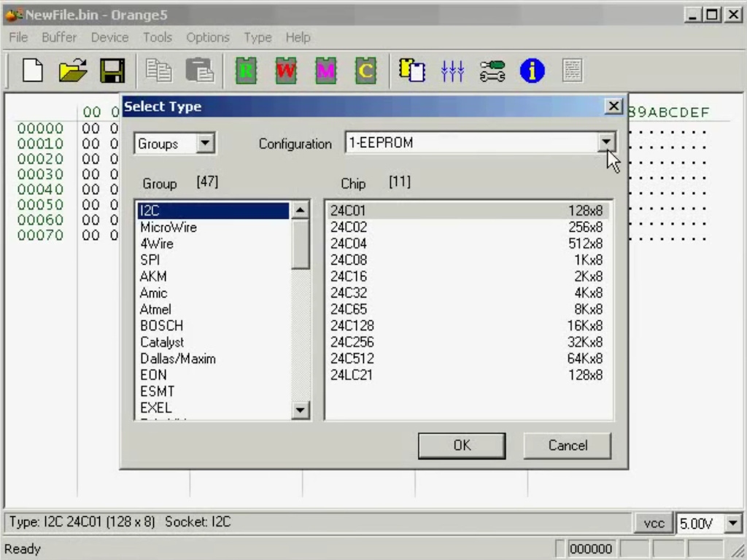
Task: Click the red W write chip icon
Action: pyautogui.click(x=286, y=71)
